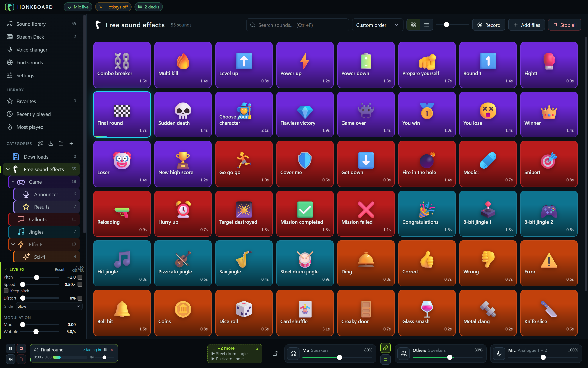Collapse the Game category
This screenshot has width=588, height=368.
13,182
